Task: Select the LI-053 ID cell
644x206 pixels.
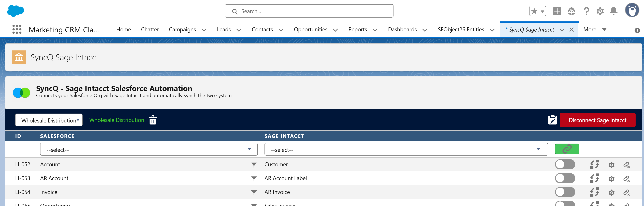Action: tap(22, 178)
